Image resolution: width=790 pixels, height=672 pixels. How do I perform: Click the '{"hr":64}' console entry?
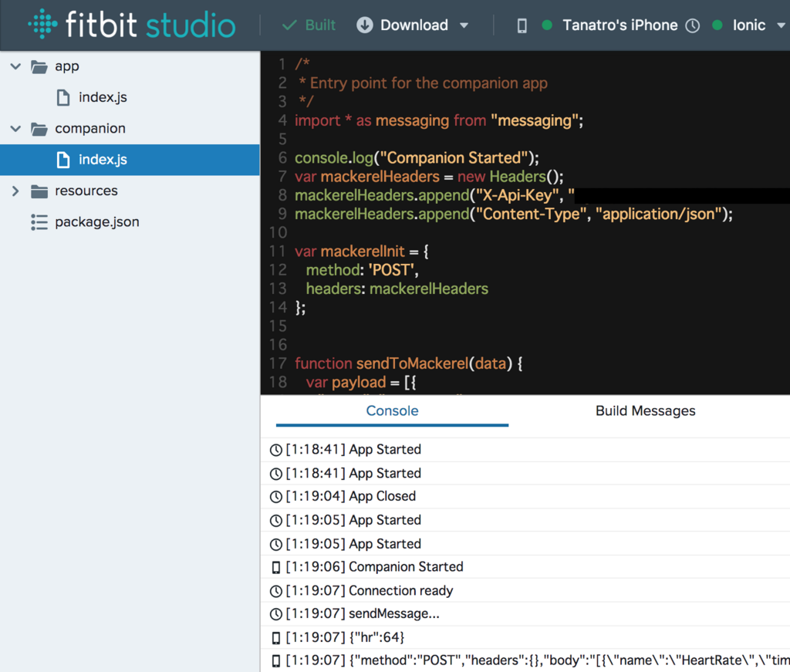(x=345, y=637)
